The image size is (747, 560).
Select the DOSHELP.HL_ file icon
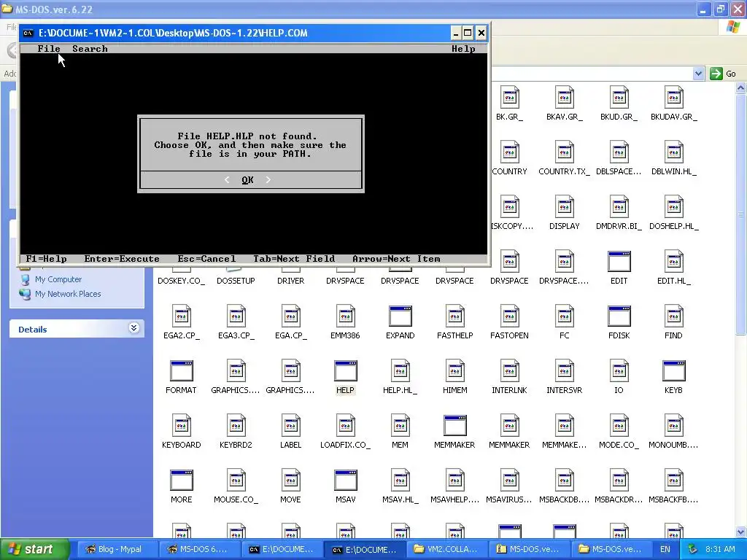pos(673,207)
